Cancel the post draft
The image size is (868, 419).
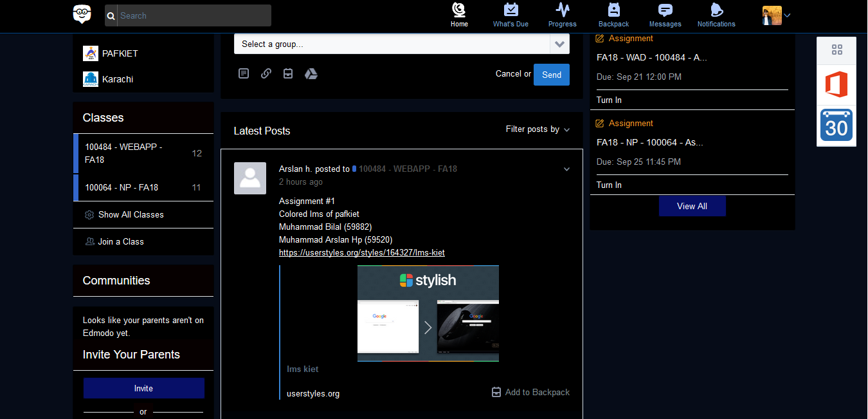(509, 73)
